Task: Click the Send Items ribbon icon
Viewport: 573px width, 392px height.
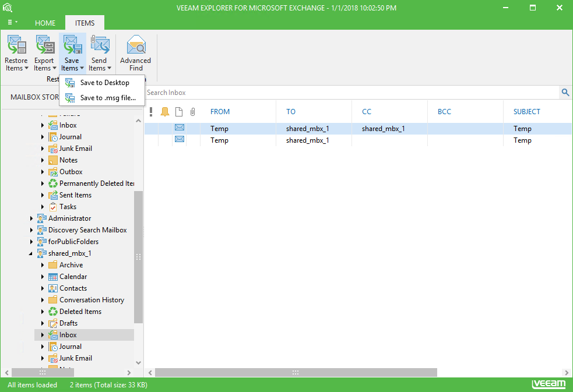Action: click(x=100, y=45)
